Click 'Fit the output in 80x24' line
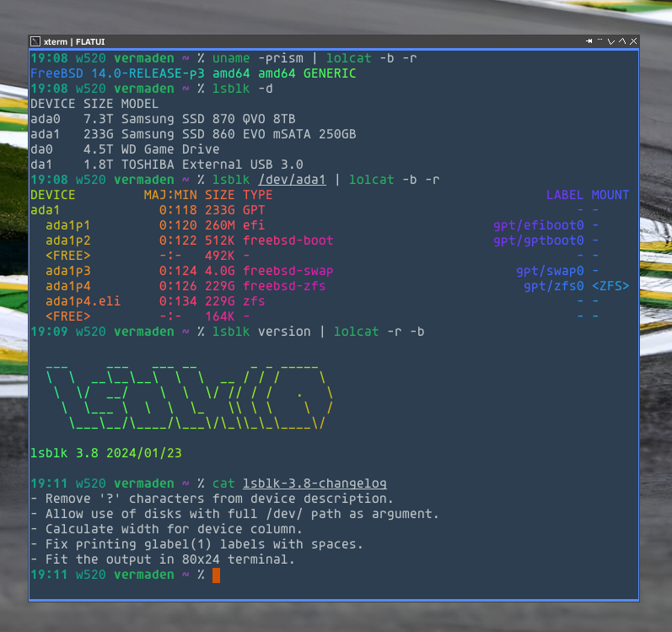The image size is (672, 632). (x=163, y=559)
